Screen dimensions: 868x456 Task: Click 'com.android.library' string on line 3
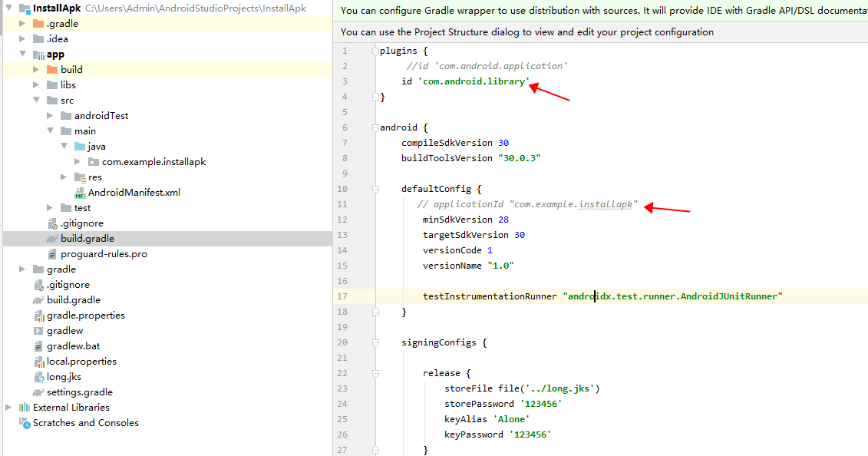pyautogui.click(x=474, y=81)
